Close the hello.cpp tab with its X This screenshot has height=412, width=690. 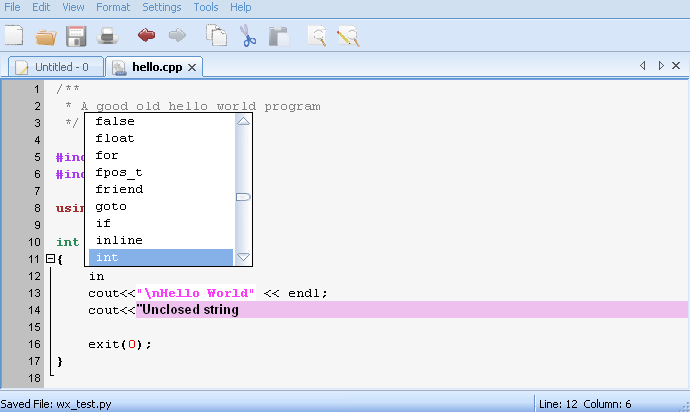pos(192,67)
